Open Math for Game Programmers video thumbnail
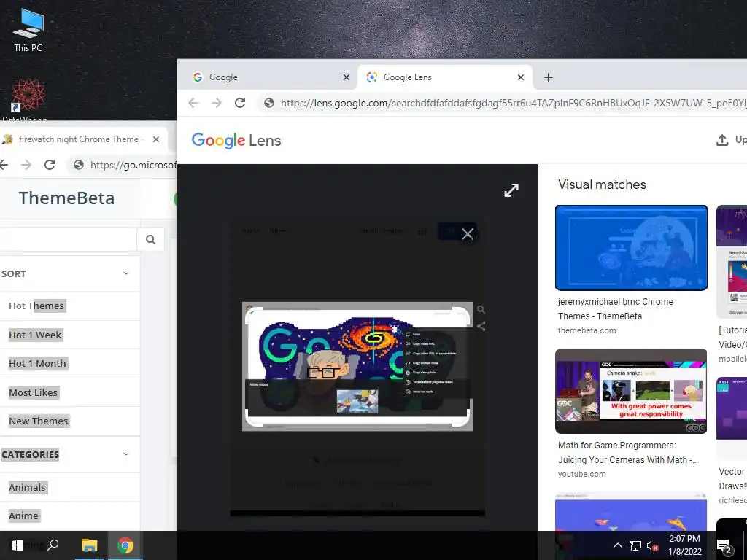Viewport: 747px width, 560px height. tap(631, 391)
